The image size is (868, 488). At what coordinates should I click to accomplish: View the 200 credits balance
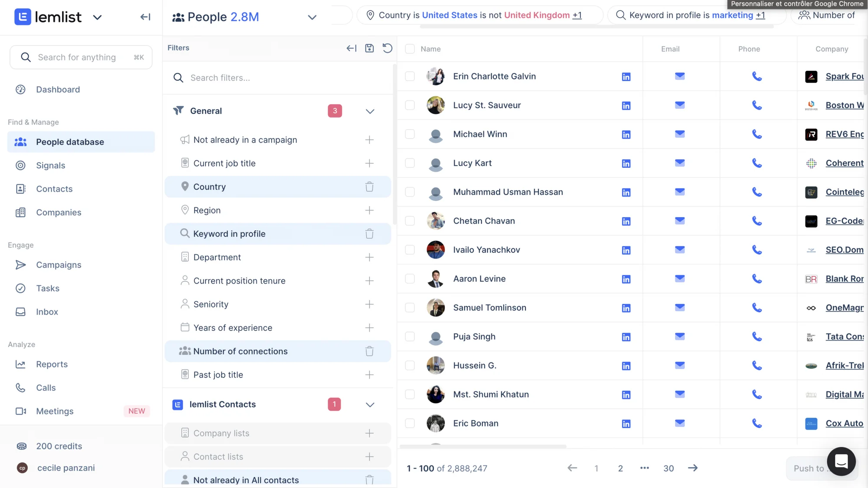59,446
